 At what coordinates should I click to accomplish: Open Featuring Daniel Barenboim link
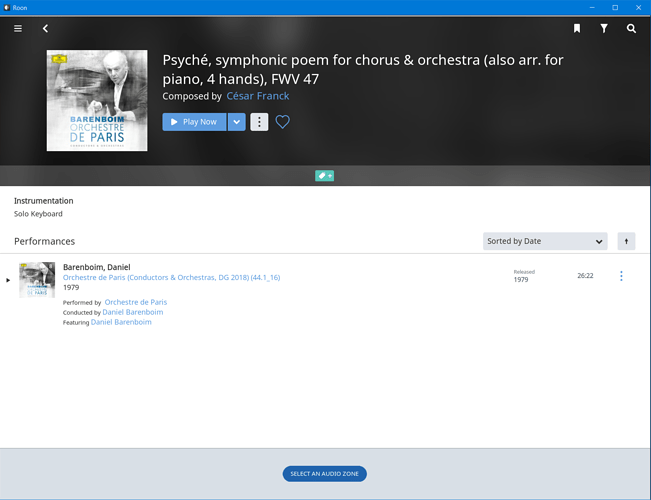(x=121, y=322)
